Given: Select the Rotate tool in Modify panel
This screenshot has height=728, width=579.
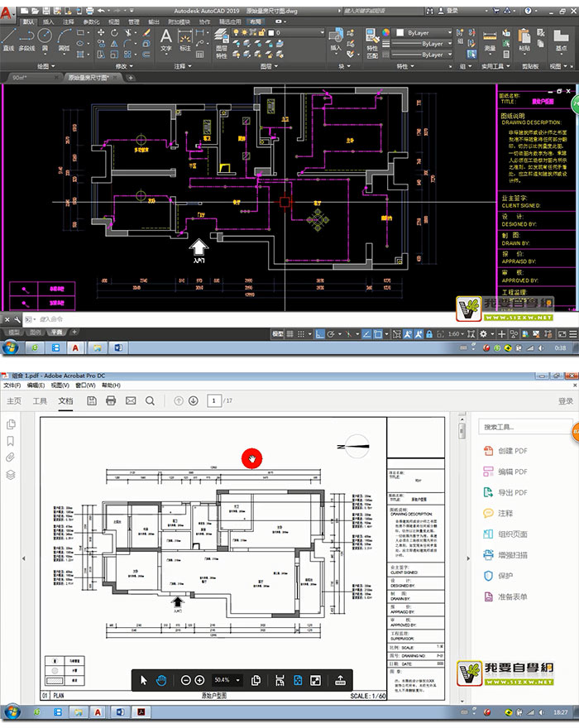Looking at the screenshot, I should pos(114,32).
